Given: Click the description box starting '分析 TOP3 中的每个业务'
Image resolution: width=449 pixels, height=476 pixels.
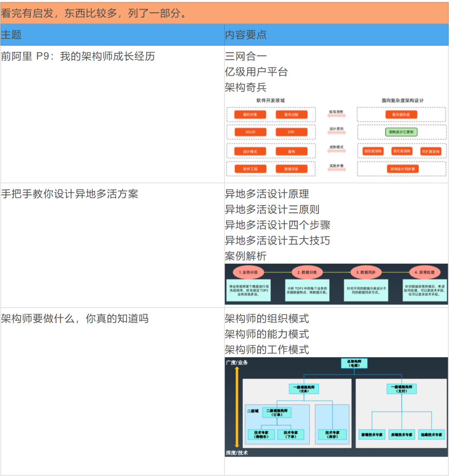Looking at the screenshot, I should (x=307, y=290).
